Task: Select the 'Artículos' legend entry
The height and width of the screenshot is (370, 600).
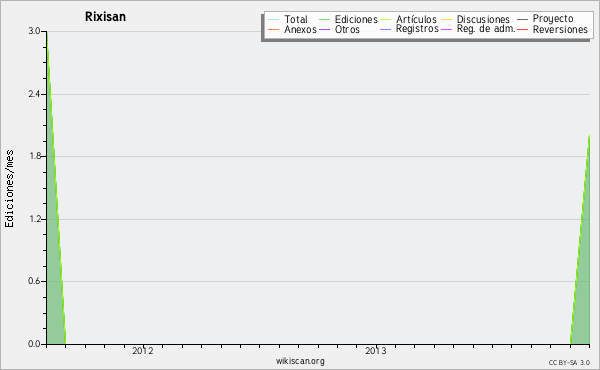Action: pos(416,19)
